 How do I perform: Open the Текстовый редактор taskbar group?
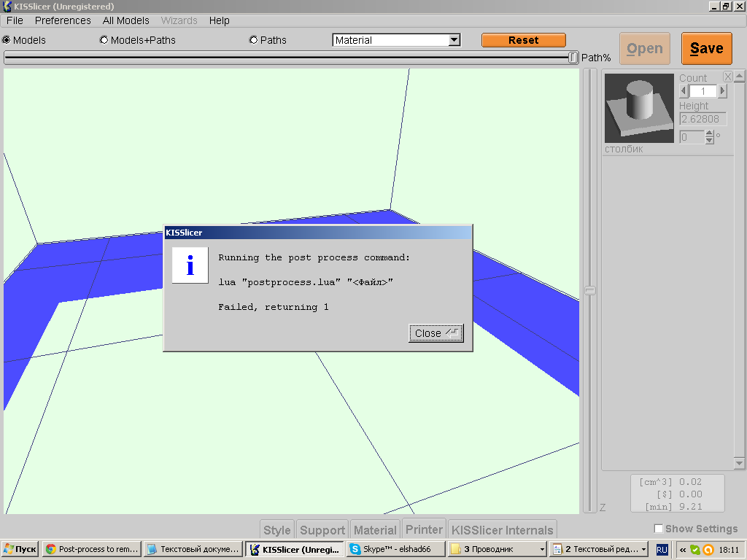pyautogui.click(x=598, y=549)
